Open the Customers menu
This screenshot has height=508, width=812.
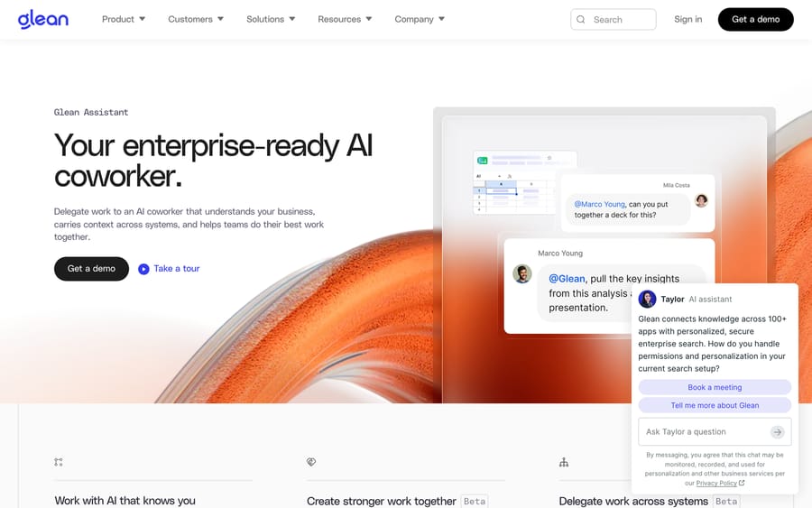tap(196, 19)
